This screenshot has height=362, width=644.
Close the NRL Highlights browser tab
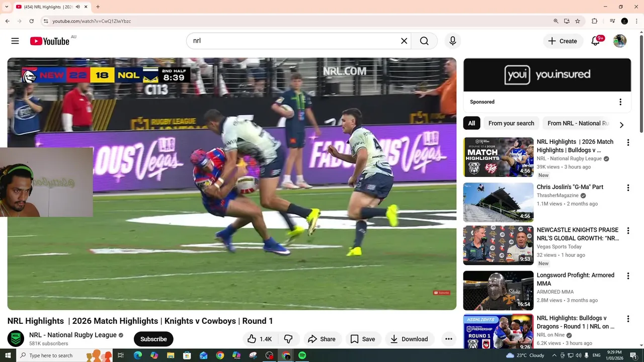click(x=86, y=7)
